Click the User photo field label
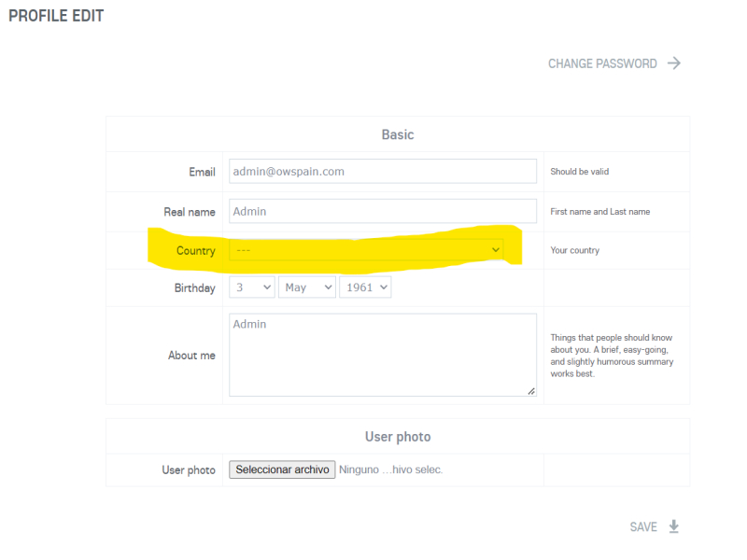The height and width of the screenshot is (560, 747). (x=189, y=470)
